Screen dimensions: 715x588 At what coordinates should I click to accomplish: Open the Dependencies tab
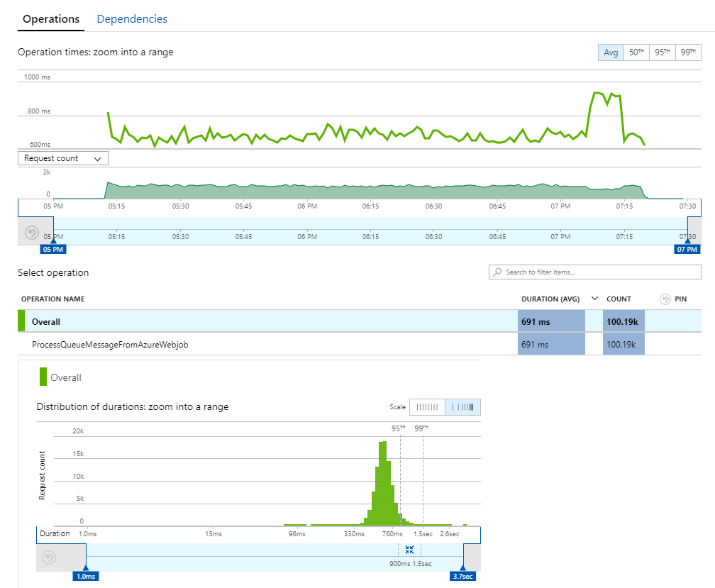(x=132, y=19)
